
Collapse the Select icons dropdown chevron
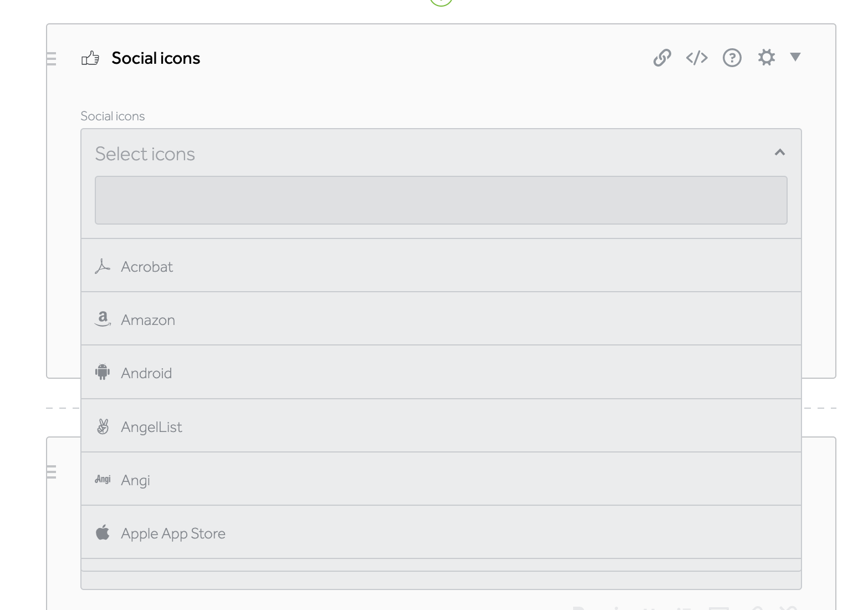point(780,152)
